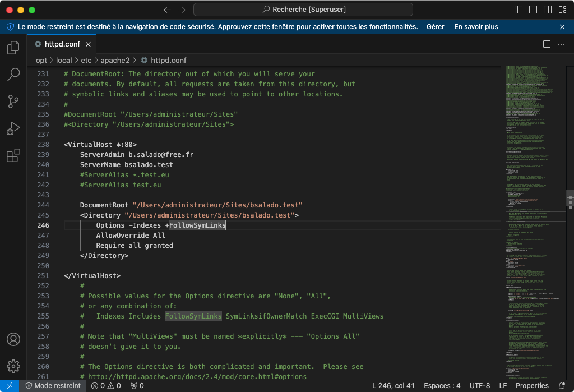574x392 pixels.
Task: Open the Manage gear settings icon
Action: click(x=13, y=366)
